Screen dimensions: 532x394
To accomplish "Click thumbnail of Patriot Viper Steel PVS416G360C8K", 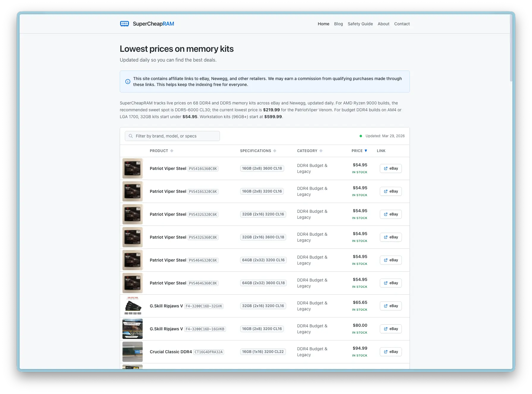I will tap(133, 168).
